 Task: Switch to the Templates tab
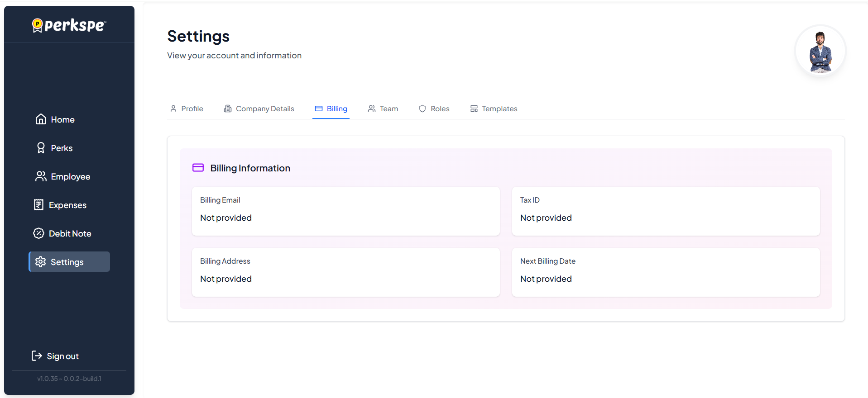(x=494, y=109)
